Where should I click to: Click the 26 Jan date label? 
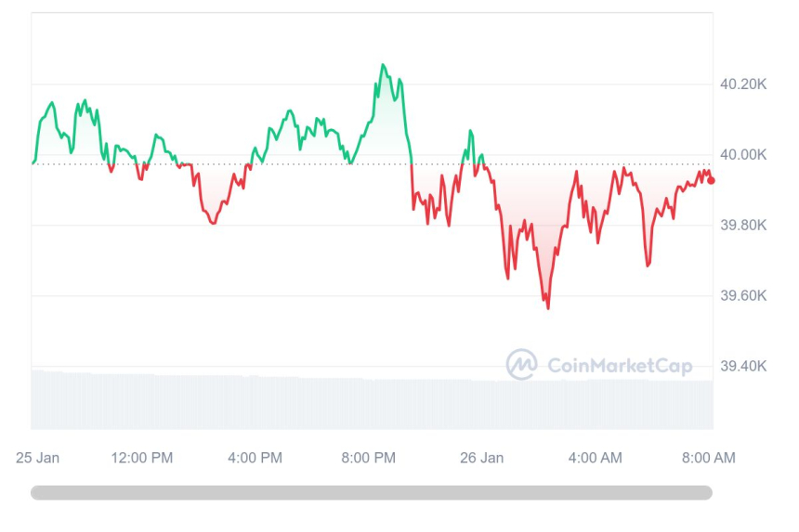[x=481, y=458]
